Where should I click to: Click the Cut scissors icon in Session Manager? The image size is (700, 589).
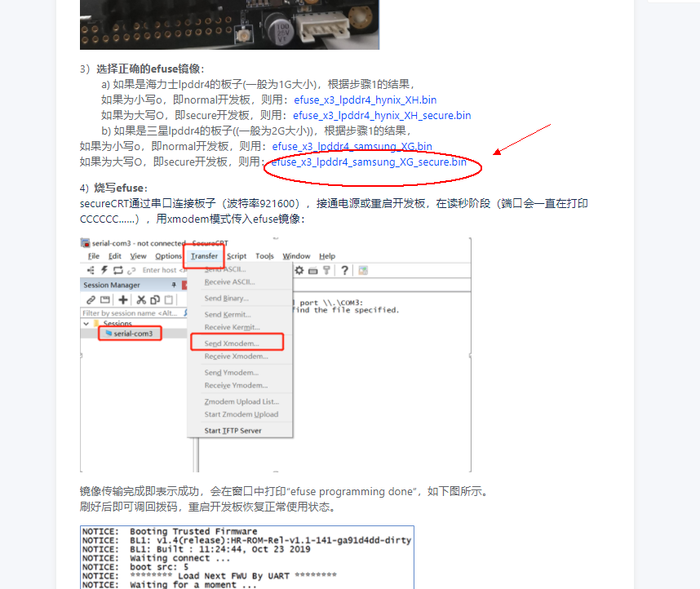tap(141, 299)
